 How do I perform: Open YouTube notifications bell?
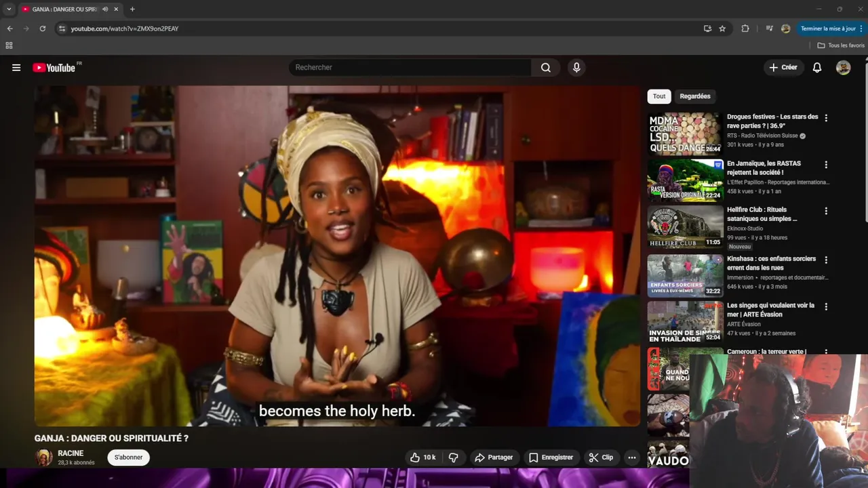click(817, 68)
